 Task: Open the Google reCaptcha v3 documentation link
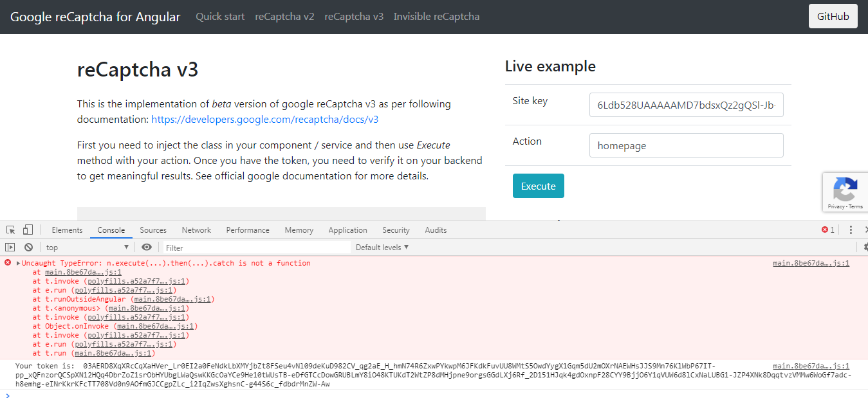click(264, 119)
